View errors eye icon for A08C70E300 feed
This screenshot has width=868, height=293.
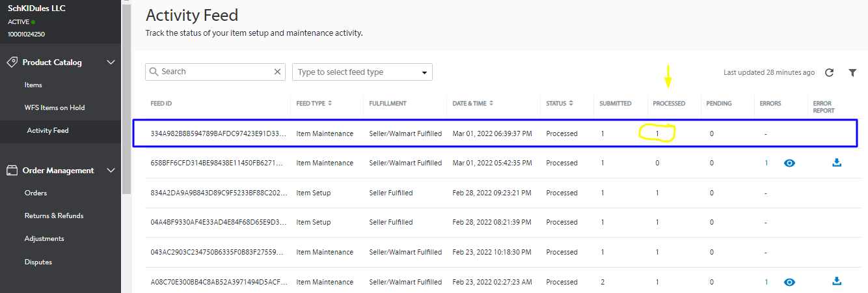(789, 282)
